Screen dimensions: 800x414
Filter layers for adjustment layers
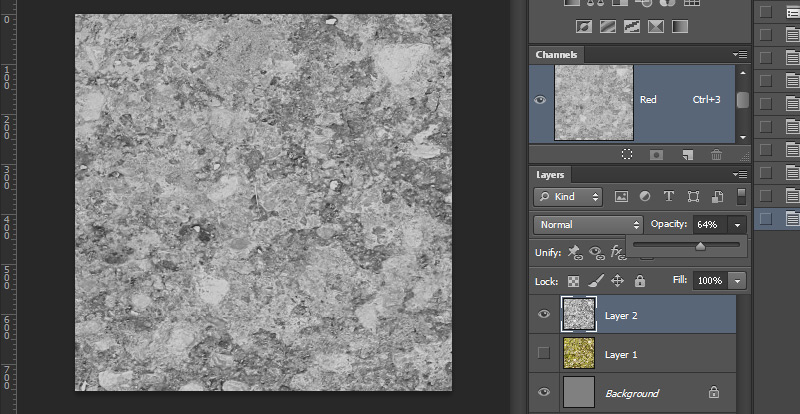pos(645,197)
